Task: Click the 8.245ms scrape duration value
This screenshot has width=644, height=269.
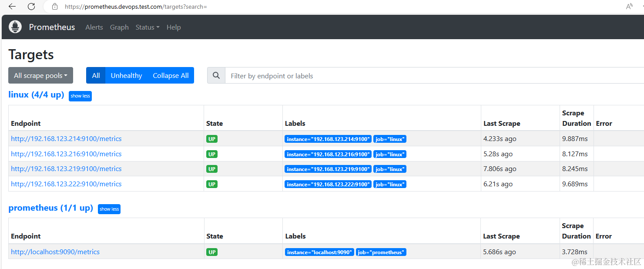Action: pyautogui.click(x=575, y=168)
